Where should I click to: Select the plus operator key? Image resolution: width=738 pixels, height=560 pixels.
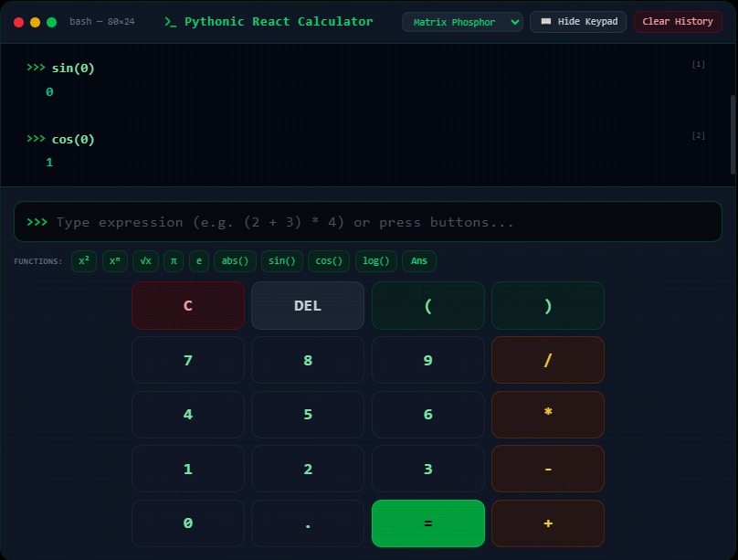(x=548, y=523)
